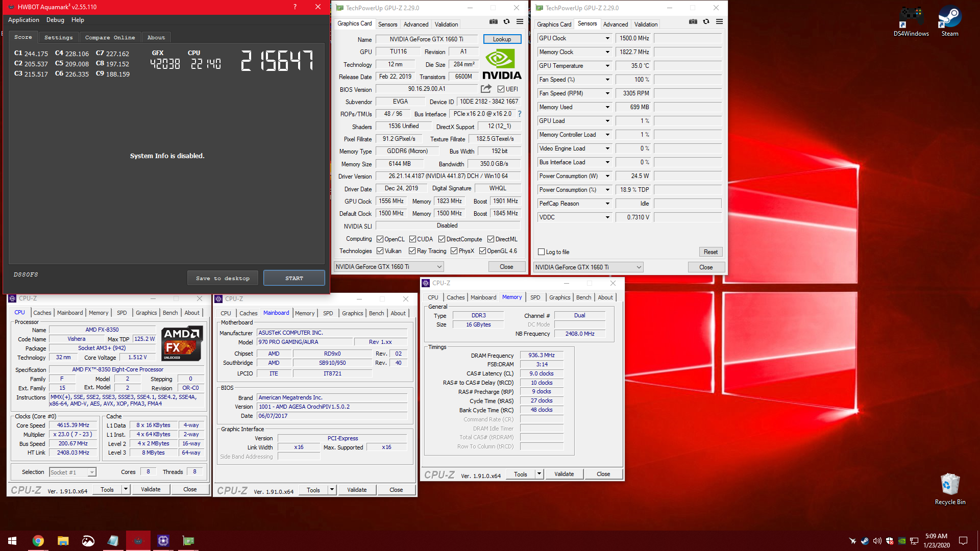The width and height of the screenshot is (980, 551).
Task: Expand the GPU Temperature sensor dropdown
Action: (607, 66)
